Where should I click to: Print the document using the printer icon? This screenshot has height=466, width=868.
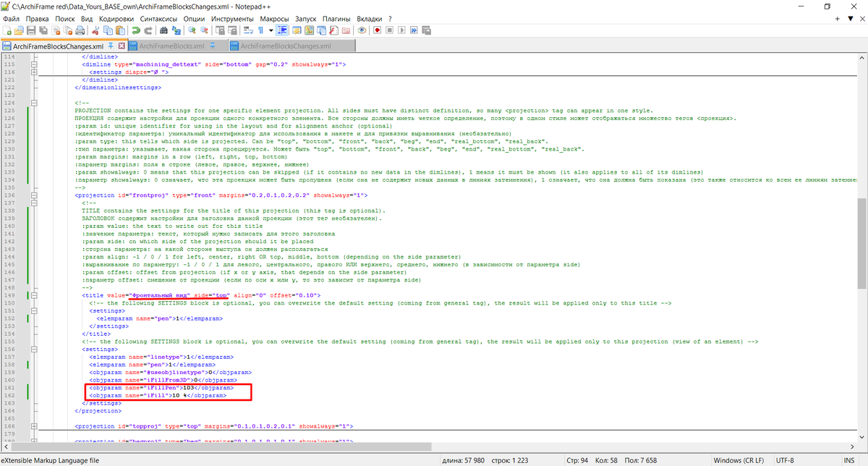(80, 30)
